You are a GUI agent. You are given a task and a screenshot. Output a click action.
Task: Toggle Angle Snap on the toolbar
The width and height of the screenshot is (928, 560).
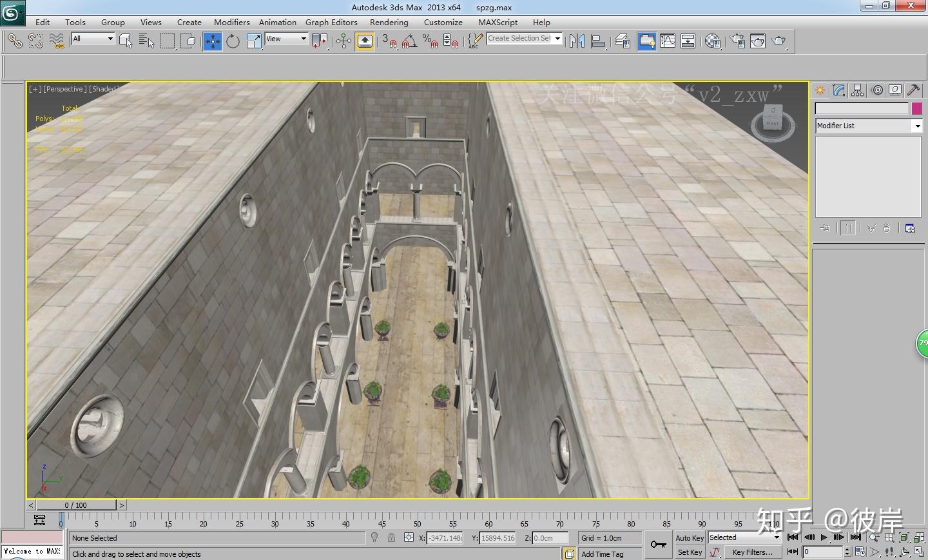point(409,41)
